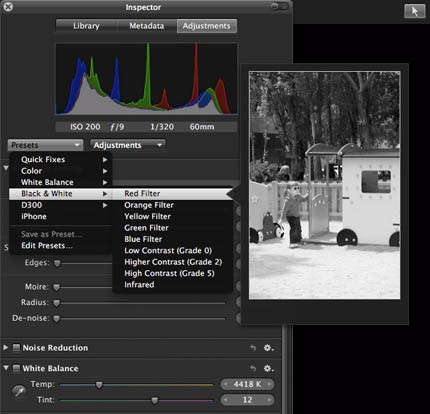Click the RGB histogram display
This screenshot has width=430, height=414.
point(146,79)
